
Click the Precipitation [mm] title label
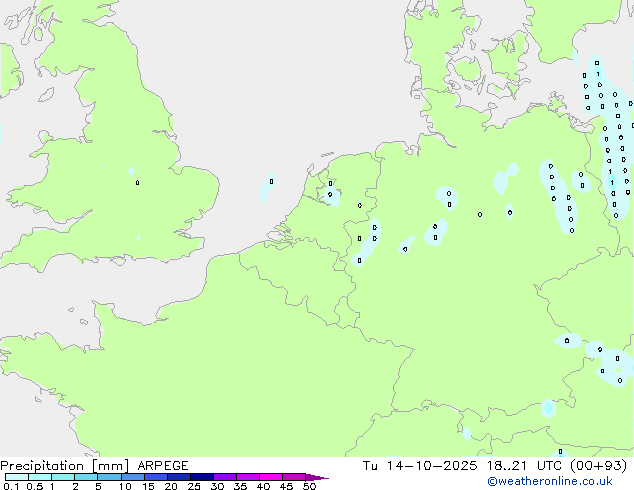[x=64, y=466]
